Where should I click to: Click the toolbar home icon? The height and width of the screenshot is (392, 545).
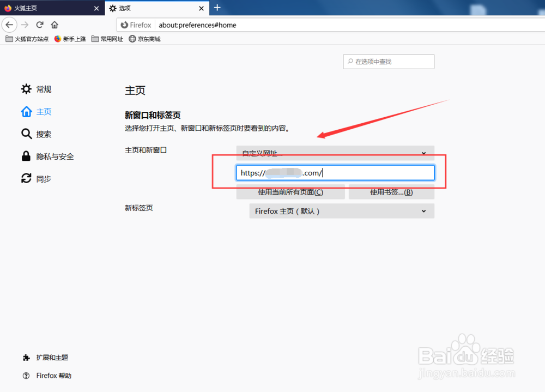click(55, 25)
